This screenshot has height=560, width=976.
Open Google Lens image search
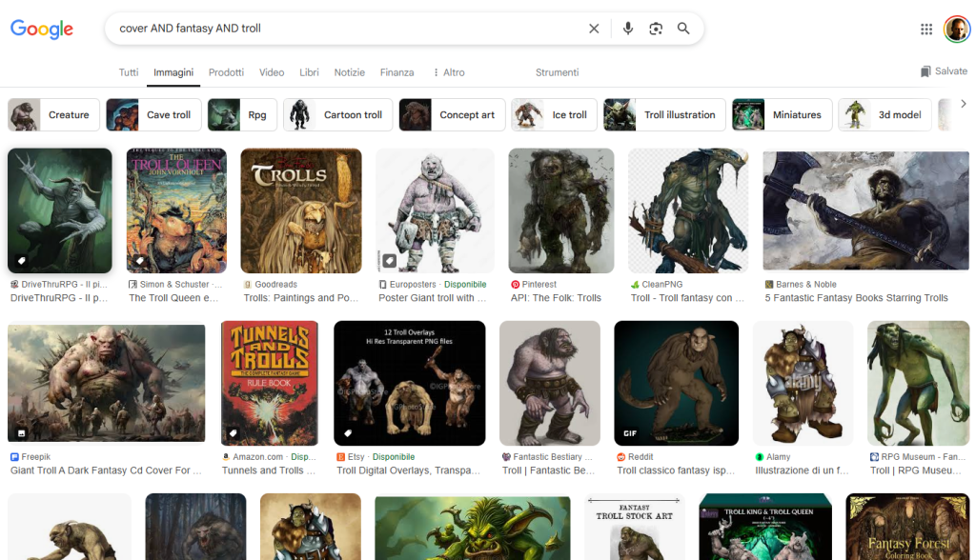pos(656,29)
